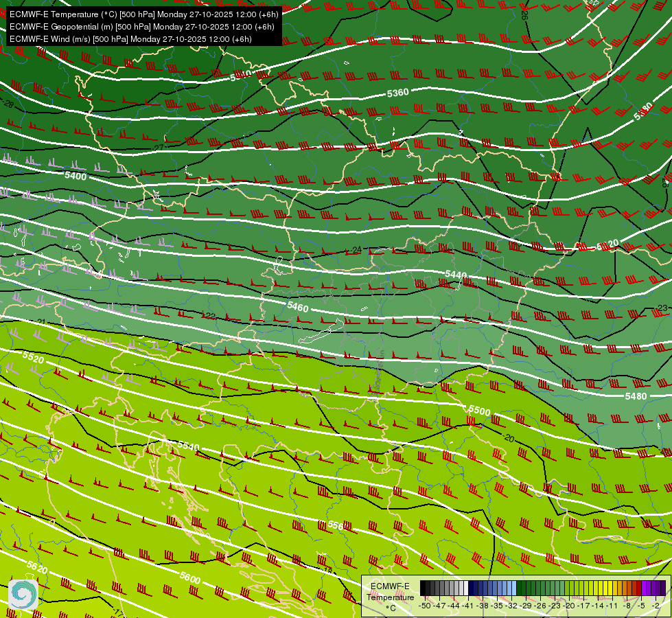
Task: Click the -20 value on the legend scale
Action: tap(569, 606)
